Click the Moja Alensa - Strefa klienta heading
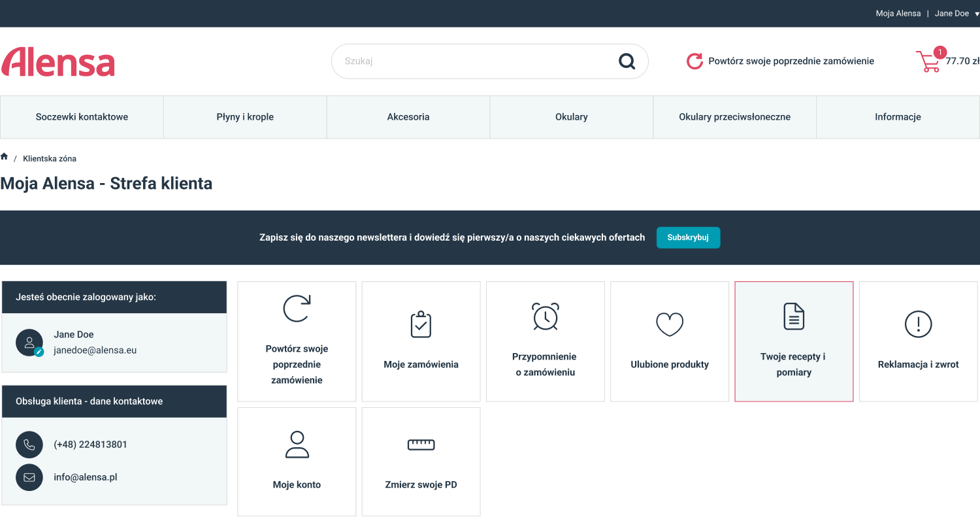 (106, 184)
